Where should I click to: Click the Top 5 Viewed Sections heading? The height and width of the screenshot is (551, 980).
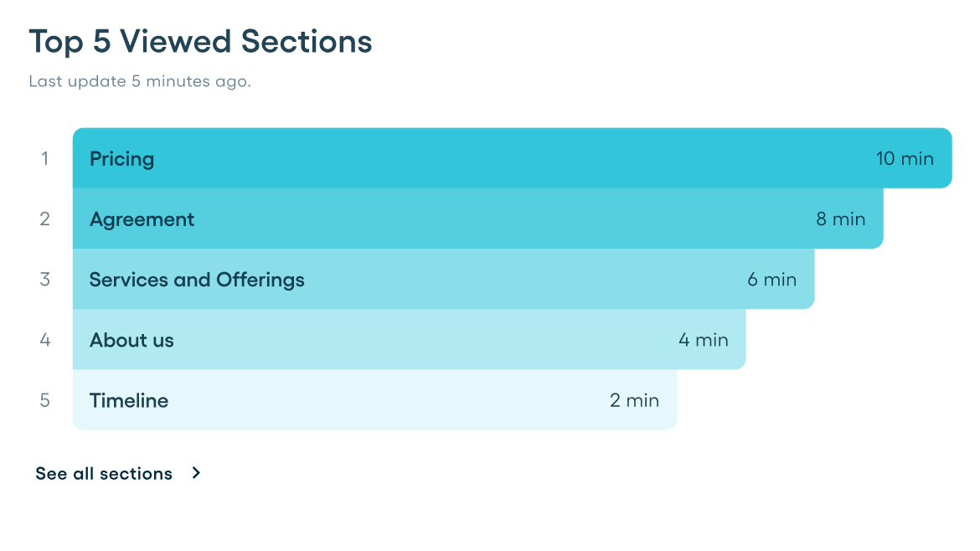click(x=200, y=42)
